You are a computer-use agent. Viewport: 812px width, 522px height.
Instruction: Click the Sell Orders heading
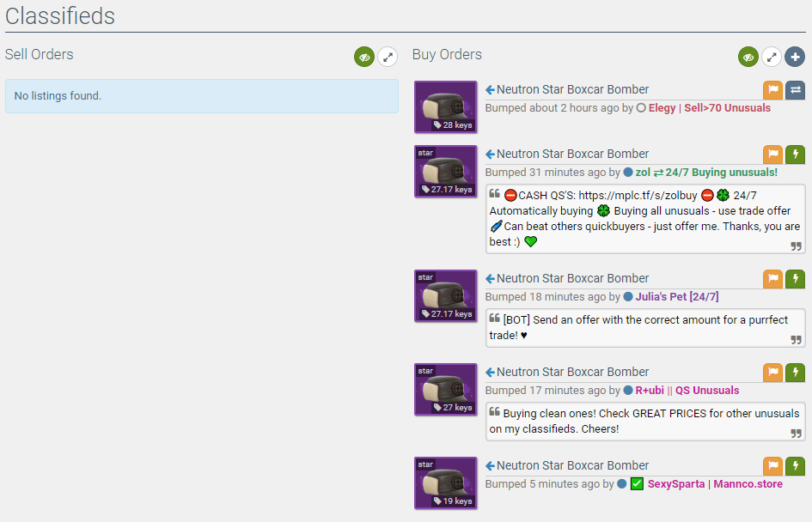tap(40, 54)
